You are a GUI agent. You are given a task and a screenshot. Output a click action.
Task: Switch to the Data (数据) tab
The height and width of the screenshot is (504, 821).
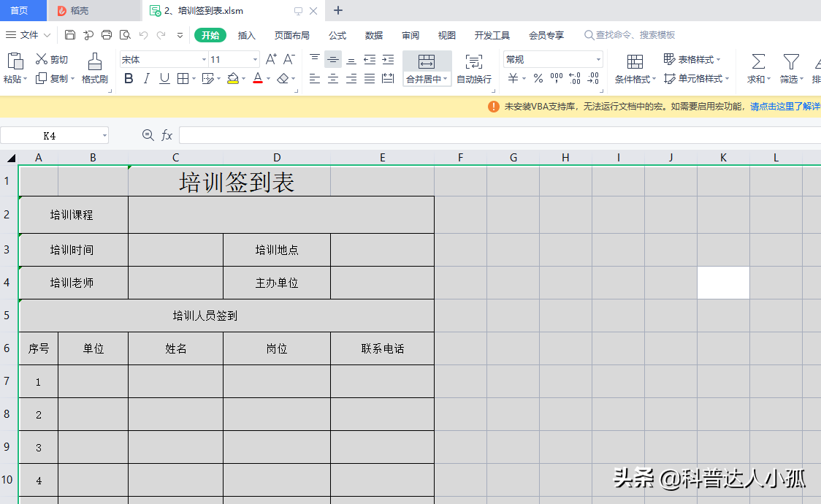tap(374, 35)
